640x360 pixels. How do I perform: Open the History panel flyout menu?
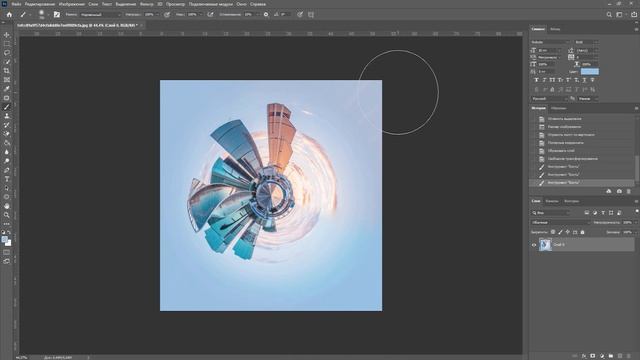[x=636, y=108]
